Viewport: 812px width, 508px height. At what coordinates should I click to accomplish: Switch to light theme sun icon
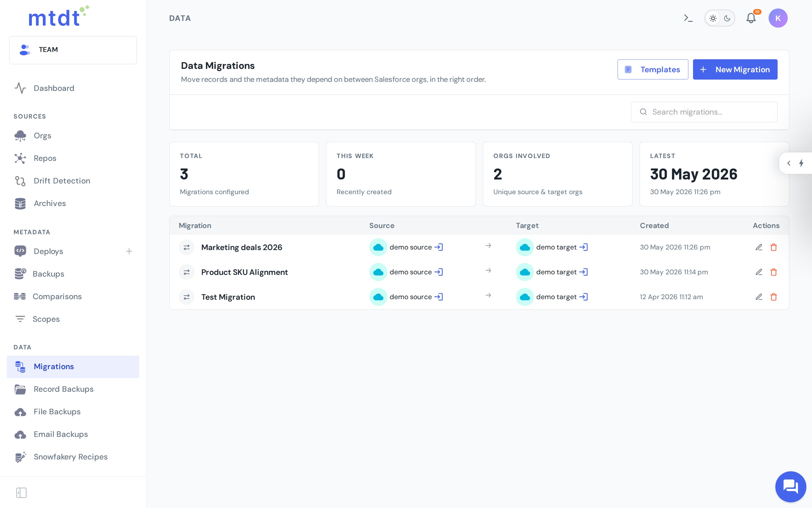pos(713,18)
